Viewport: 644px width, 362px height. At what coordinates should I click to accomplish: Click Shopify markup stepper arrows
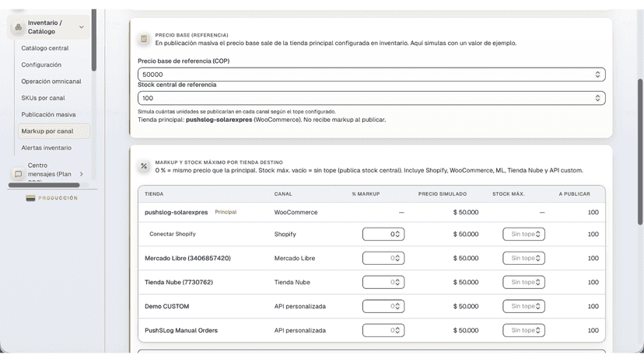click(397, 234)
